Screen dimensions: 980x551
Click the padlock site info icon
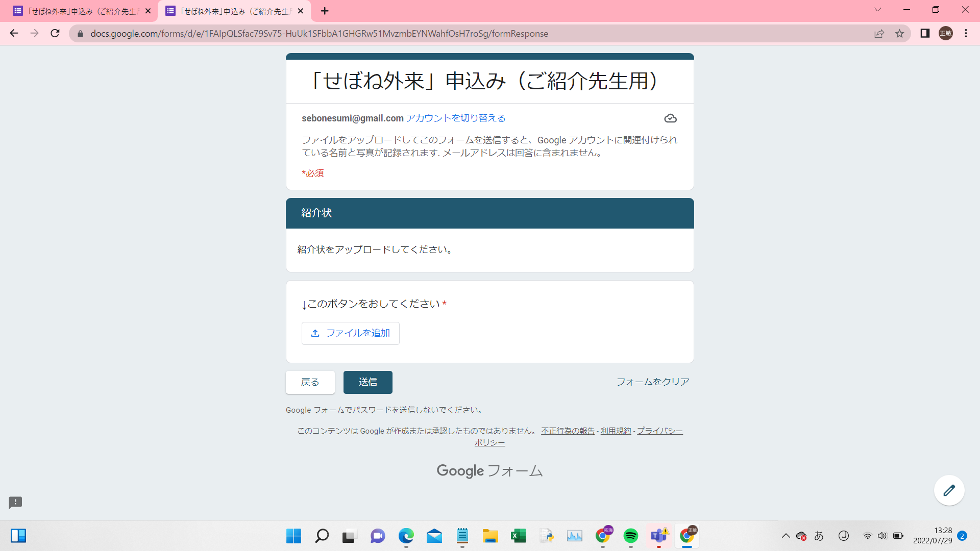(x=80, y=34)
